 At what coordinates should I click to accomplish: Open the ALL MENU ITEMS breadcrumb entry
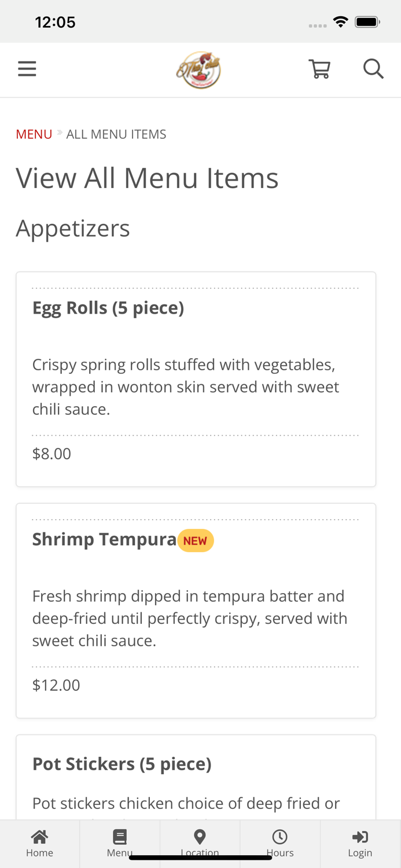[x=116, y=134]
